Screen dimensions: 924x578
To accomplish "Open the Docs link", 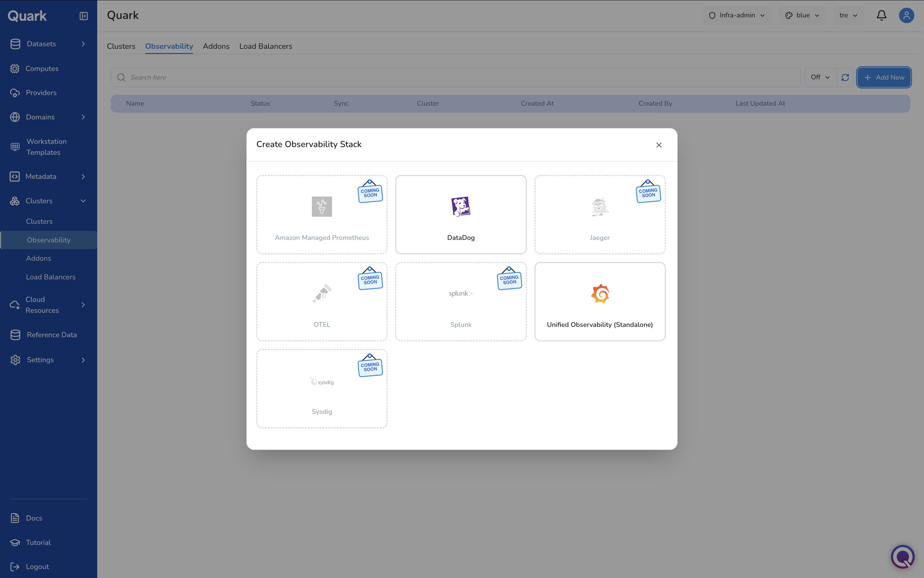I will tap(34, 518).
